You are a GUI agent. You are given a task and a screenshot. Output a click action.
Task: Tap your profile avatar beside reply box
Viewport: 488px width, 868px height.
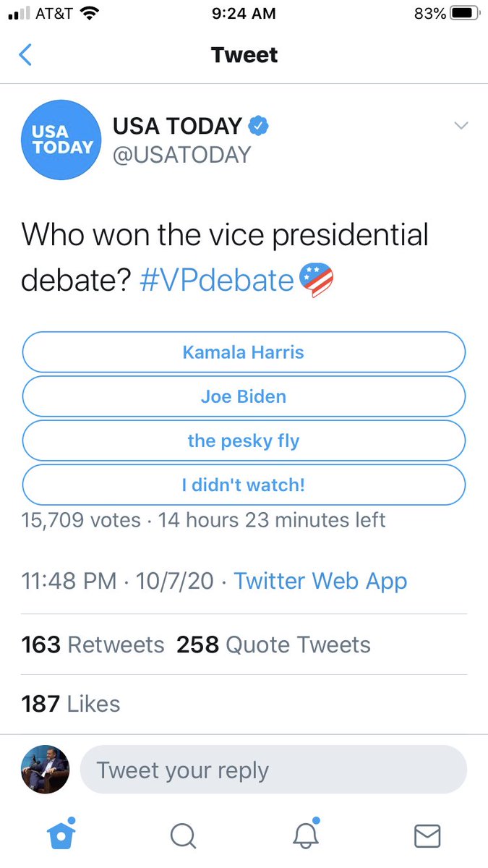click(46, 770)
